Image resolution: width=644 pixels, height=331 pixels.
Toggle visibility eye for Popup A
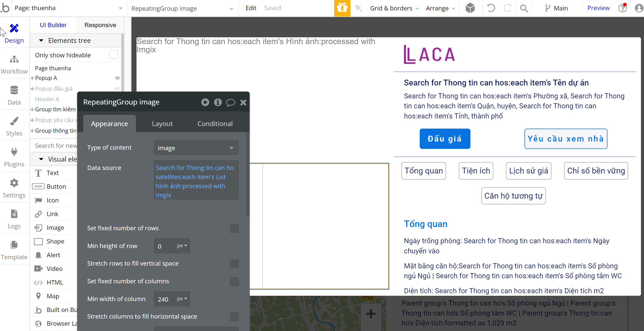(x=117, y=78)
